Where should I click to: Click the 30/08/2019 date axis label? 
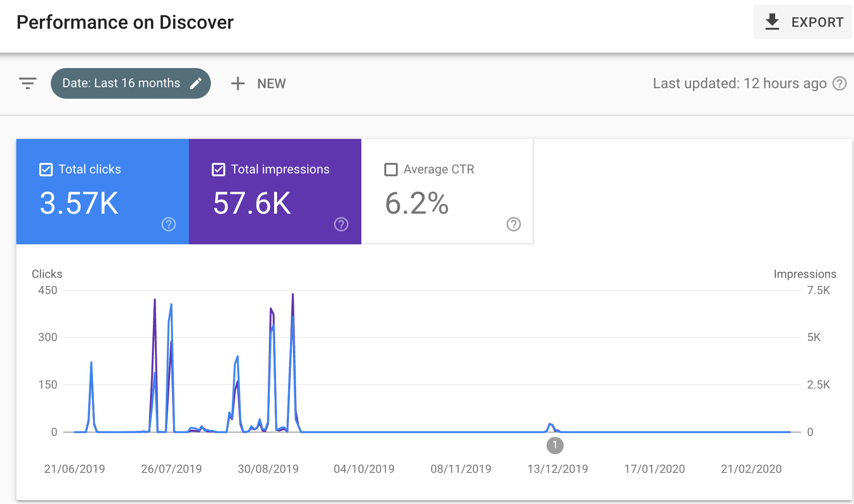pyautogui.click(x=268, y=469)
